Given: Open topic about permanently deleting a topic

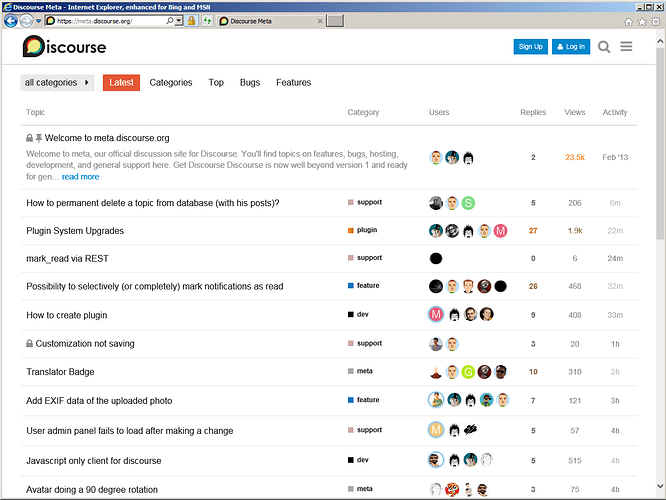Looking at the screenshot, I should click(153, 203).
